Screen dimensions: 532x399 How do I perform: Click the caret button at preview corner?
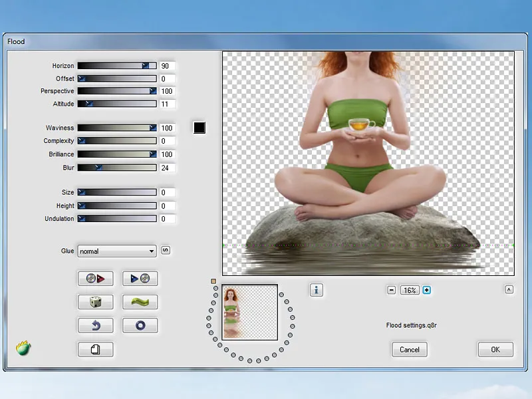[x=509, y=289]
